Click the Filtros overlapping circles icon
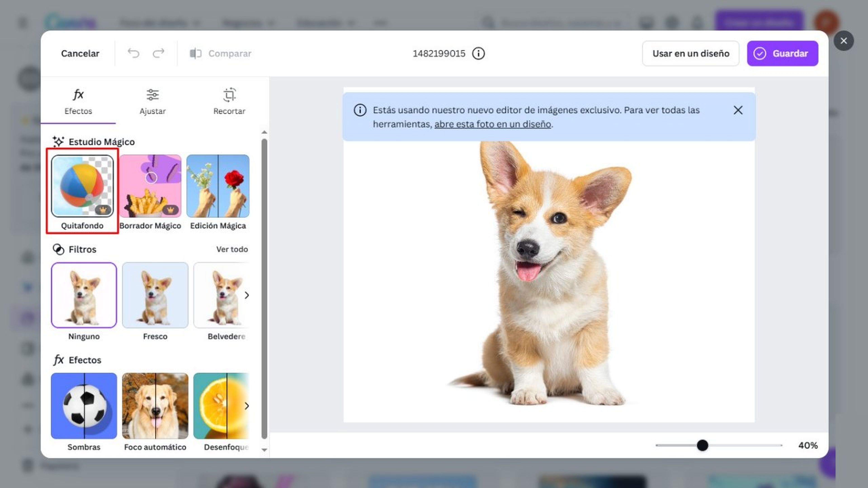 pyautogui.click(x=58, y=249)
